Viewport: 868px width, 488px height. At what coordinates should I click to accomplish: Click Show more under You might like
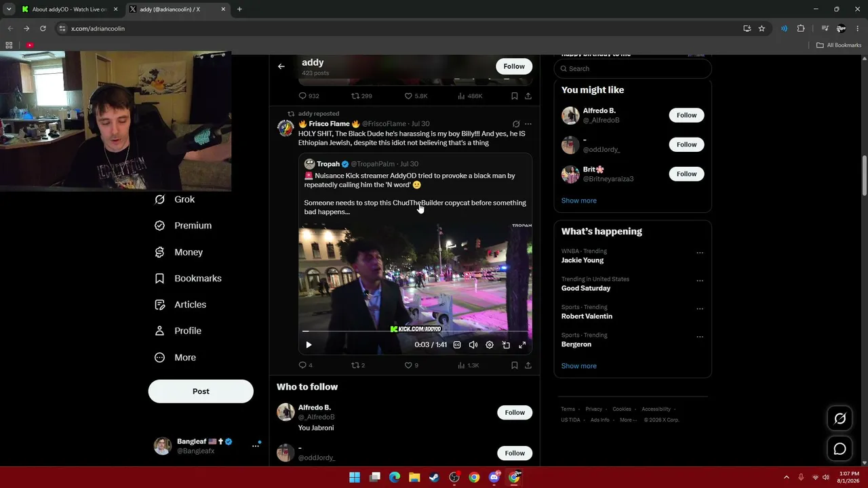coord(579,201)
